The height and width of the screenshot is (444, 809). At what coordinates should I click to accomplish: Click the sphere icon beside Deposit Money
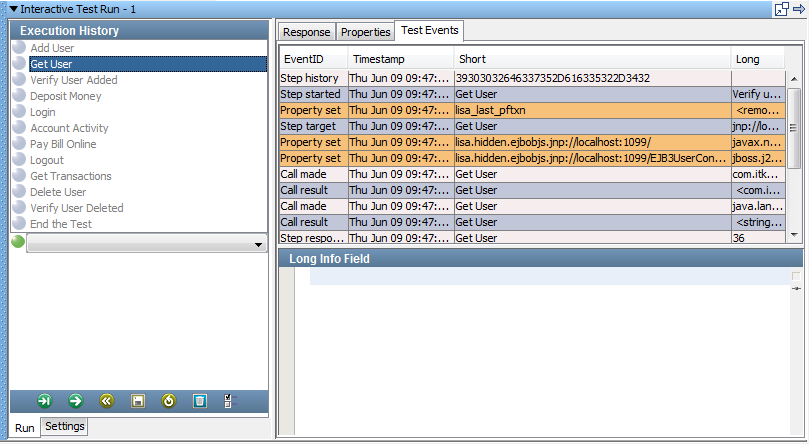click(20, 95)
